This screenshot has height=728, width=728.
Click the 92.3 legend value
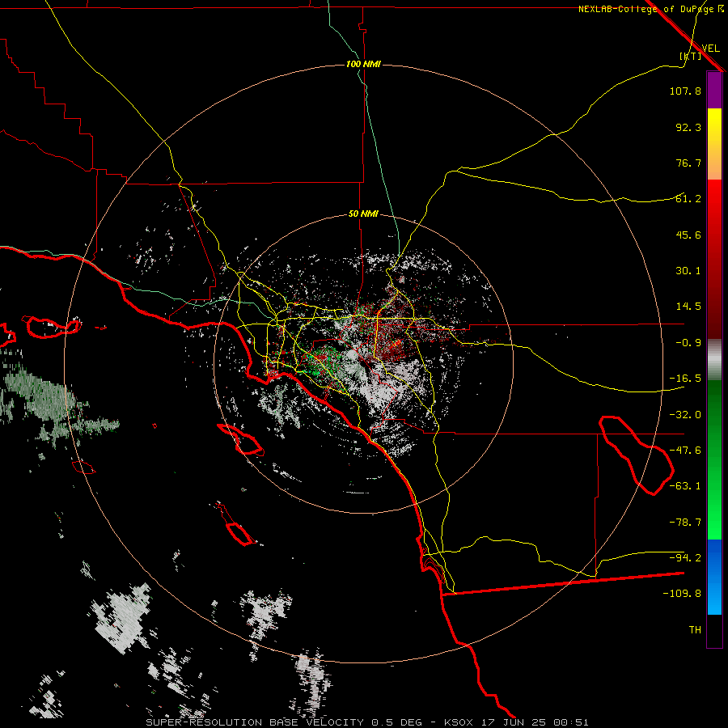688,127
